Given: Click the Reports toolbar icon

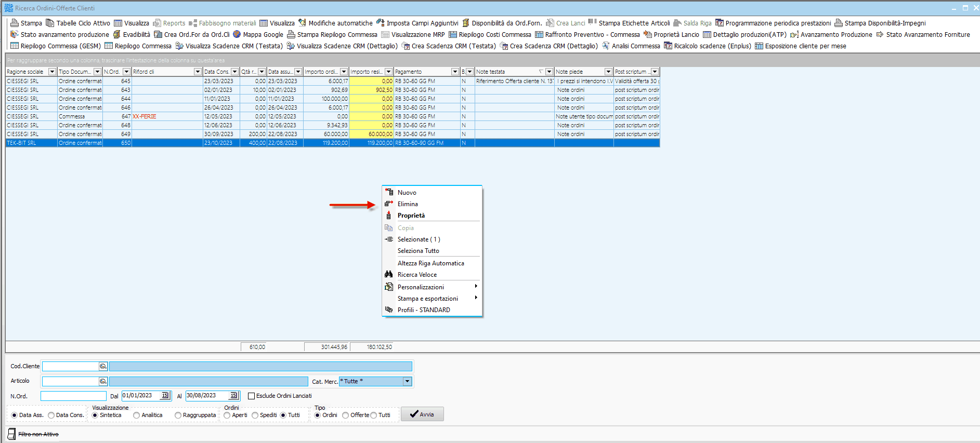Looking at the screenshot, I should coord(156,23).
